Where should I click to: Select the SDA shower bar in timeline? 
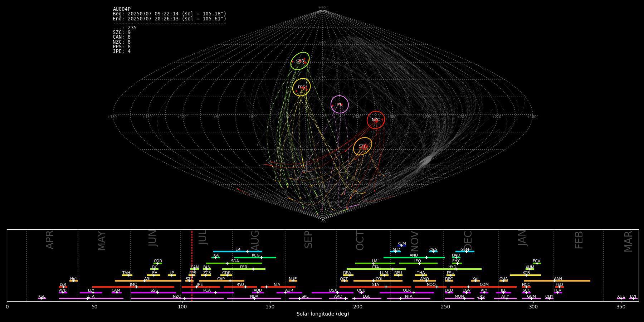[234, 263]
